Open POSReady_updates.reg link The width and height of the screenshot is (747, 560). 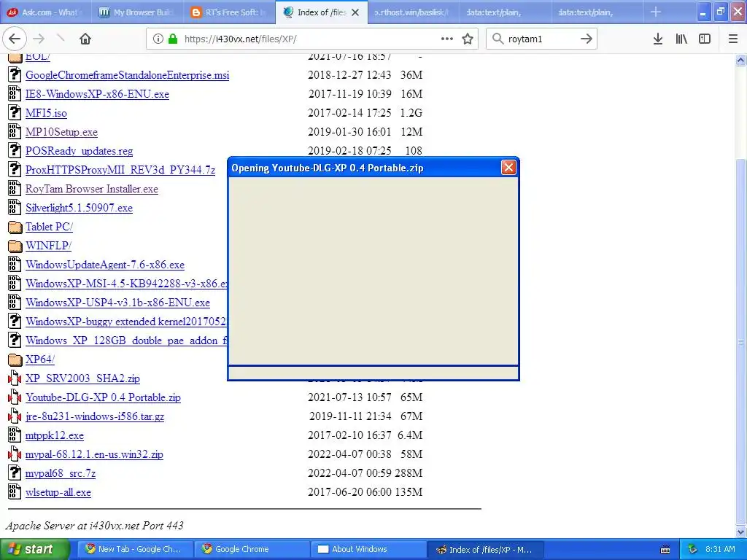pyautogui.click(x=79, y=151)
